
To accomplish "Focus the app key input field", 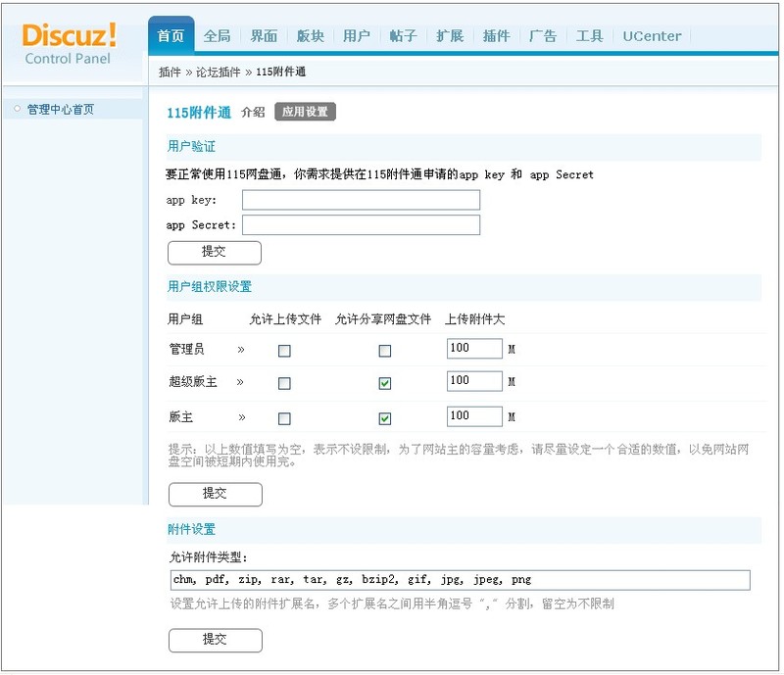I will [361, 200].
